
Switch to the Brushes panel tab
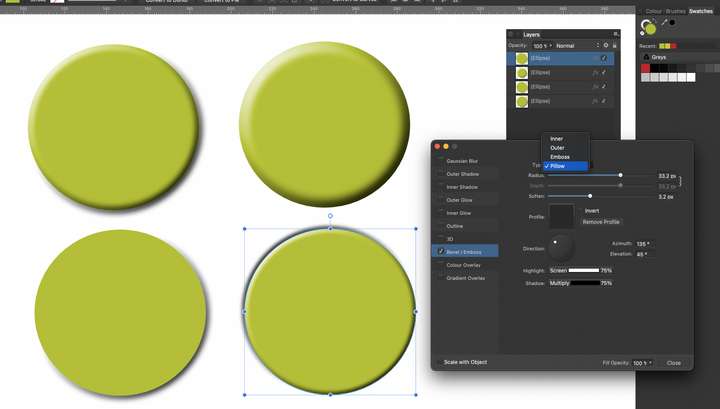tap(675, 11)
